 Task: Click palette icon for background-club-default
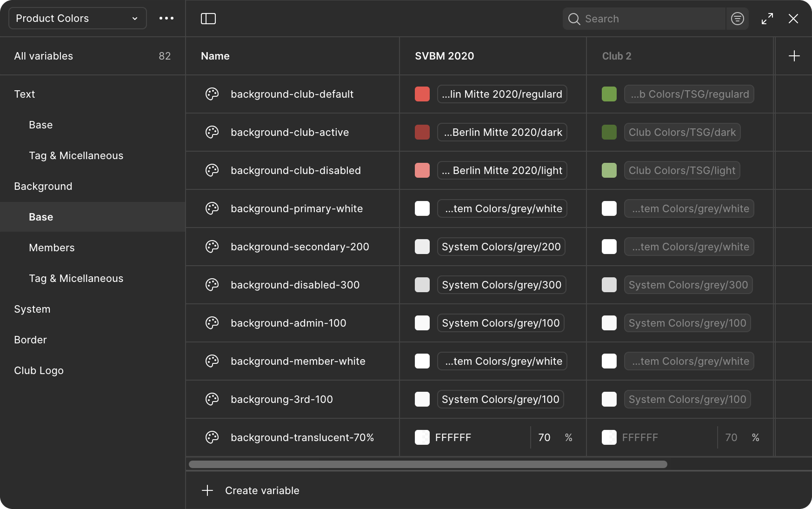(x=212, y=94)
